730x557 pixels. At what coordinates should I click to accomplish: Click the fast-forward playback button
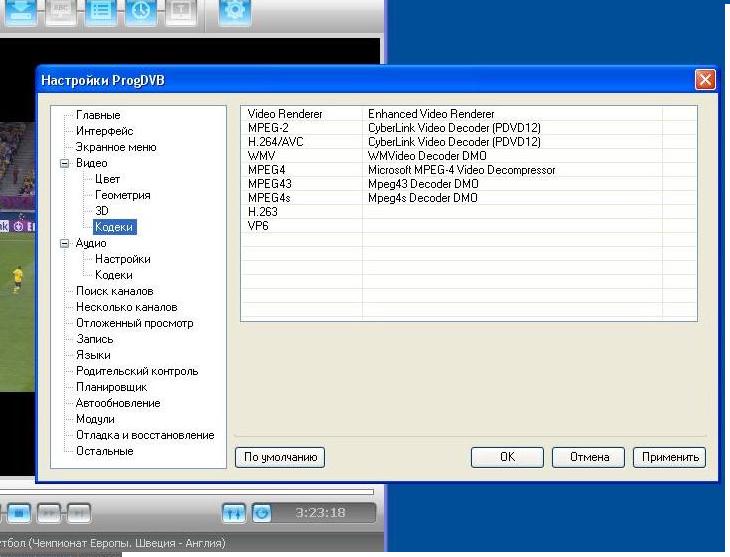point(49,513)
